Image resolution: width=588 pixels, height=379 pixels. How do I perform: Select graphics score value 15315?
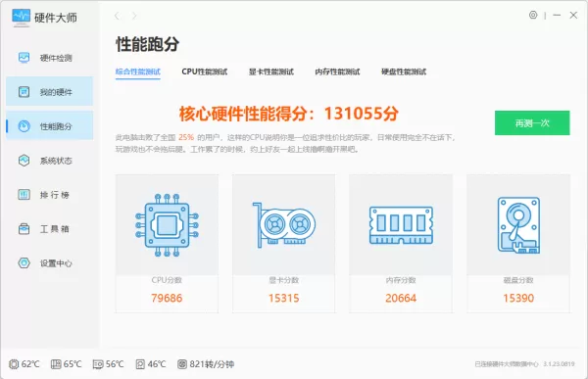point(284,298)
